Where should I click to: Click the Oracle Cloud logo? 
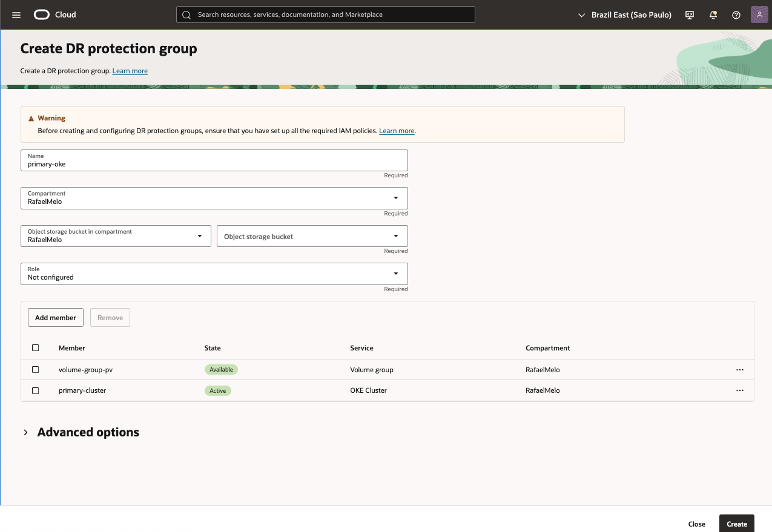(x=55, y=15)
